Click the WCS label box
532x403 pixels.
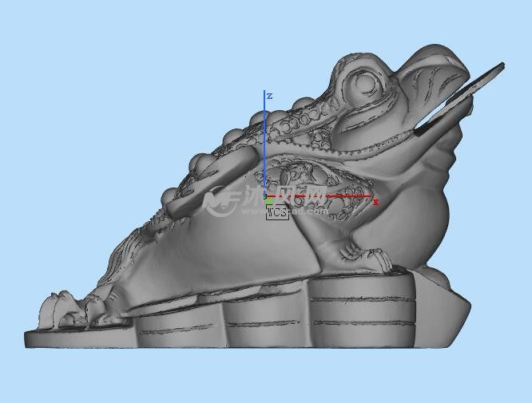276,213
